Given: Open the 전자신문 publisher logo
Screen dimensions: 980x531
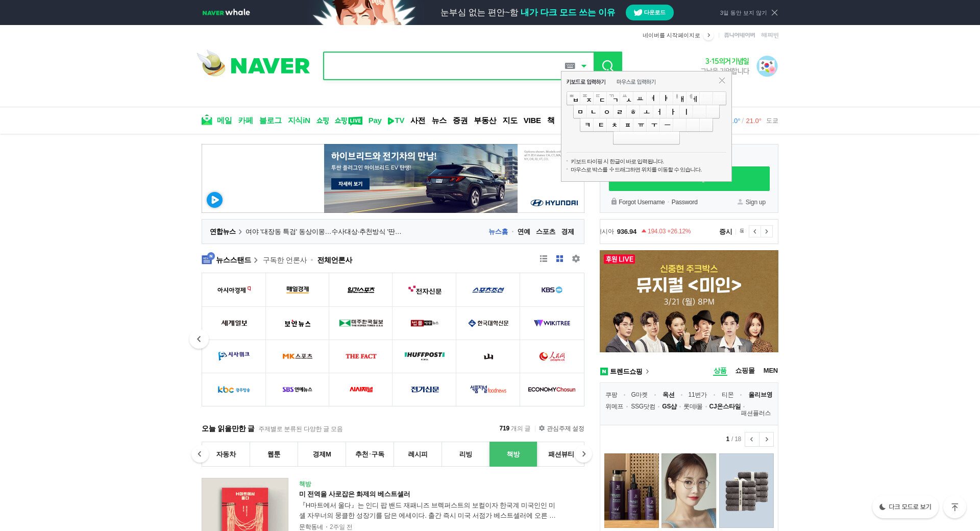Looking at the screenshot, I should coord(424,290).
